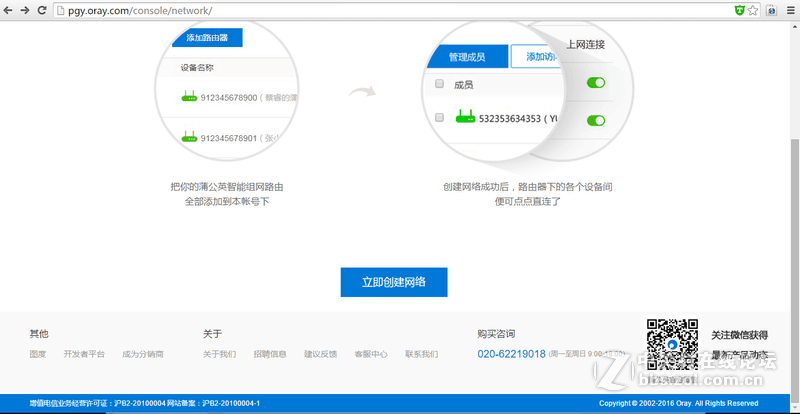Toggle the green switch in the 532353634353 row
The width and height of the screenshot is (800, 414).
pyautogui.click(x=596, y=120)
